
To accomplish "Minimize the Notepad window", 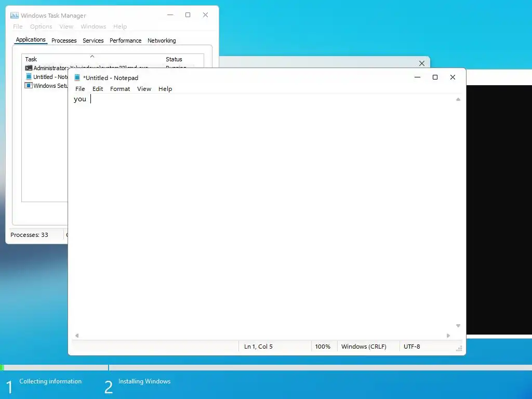I will [417, 77].
